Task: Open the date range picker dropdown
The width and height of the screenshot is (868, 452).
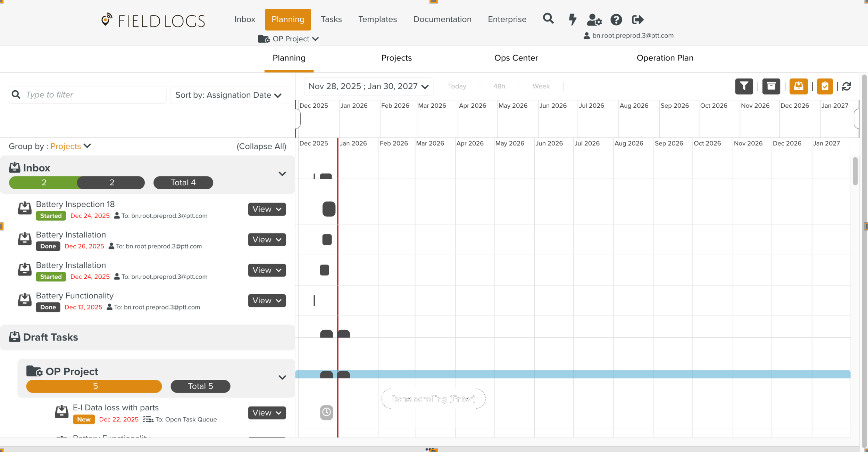Action: 368,87
